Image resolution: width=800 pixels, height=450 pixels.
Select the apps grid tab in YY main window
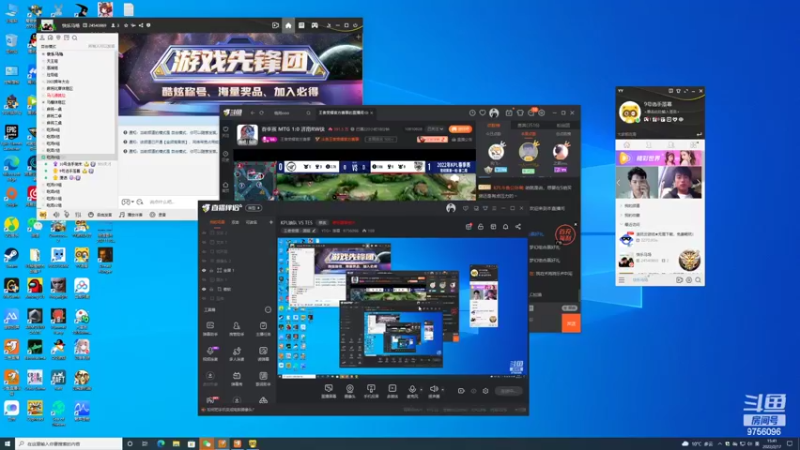pyautogui.click(x=693, y=145)
